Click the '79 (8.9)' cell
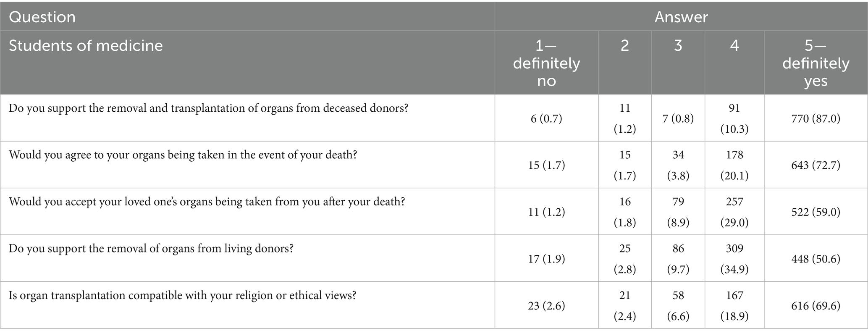Screen dimensions: 868x336 (678, 212)
